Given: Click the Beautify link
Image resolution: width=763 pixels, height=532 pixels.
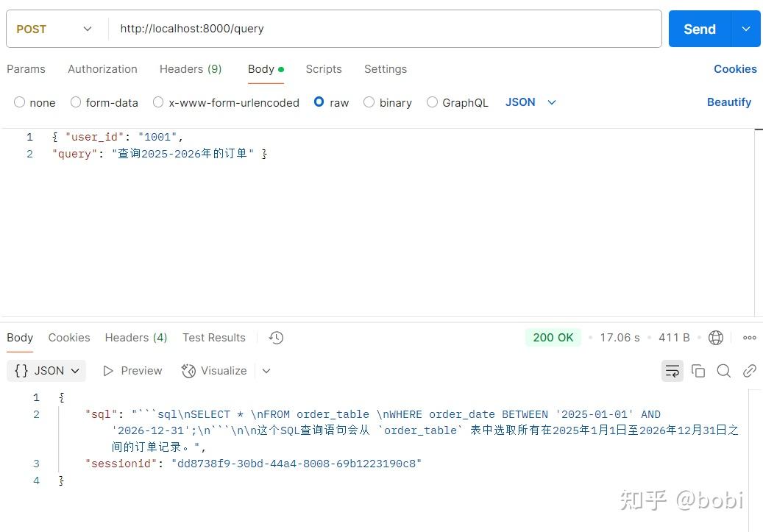Looking at the screenshot, I should 729,102.
